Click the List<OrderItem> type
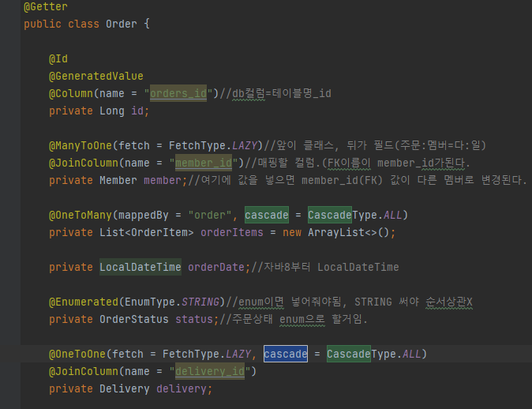 [x=147, y=232]
